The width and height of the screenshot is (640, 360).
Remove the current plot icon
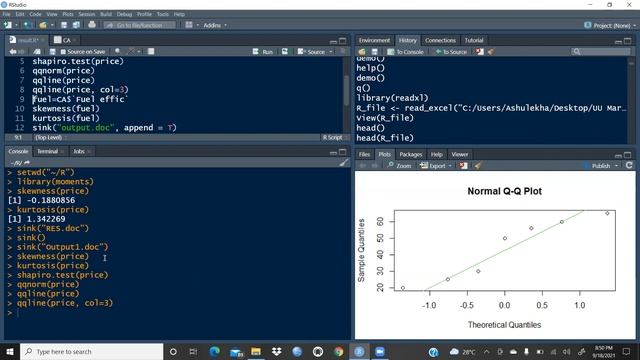(463, 166)
